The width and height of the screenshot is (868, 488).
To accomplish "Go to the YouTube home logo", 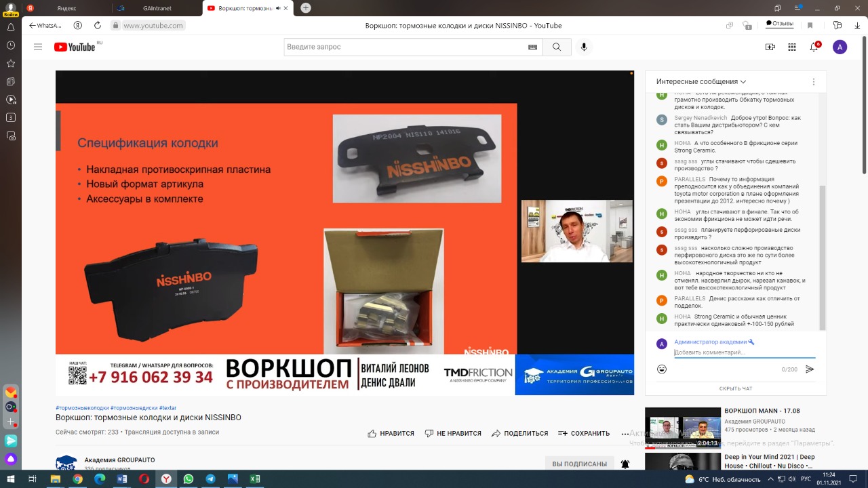I will (75, 47).
